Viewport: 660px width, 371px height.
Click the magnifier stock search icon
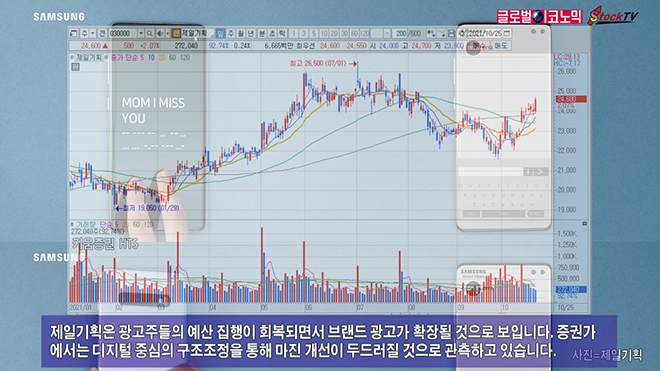[x=149, y=33]
